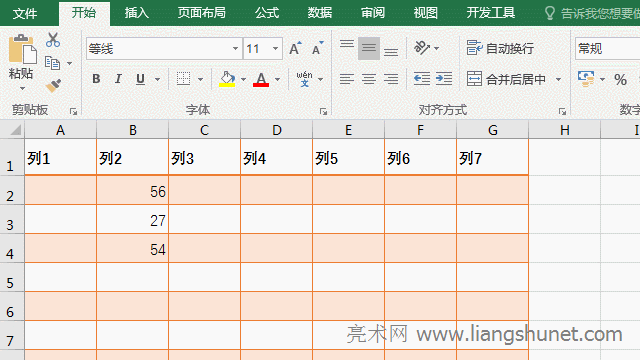Screen dimensions: 640x360
Task: Open the fill color dropdown arrow
Action: click(243, 79)
